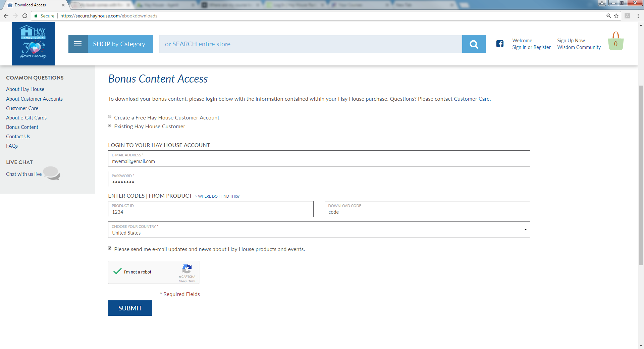Image resolution: width=644 pixels, height=349 pixels.
Task: Bookmark this page with the star icon
Action: coord(616,16)
